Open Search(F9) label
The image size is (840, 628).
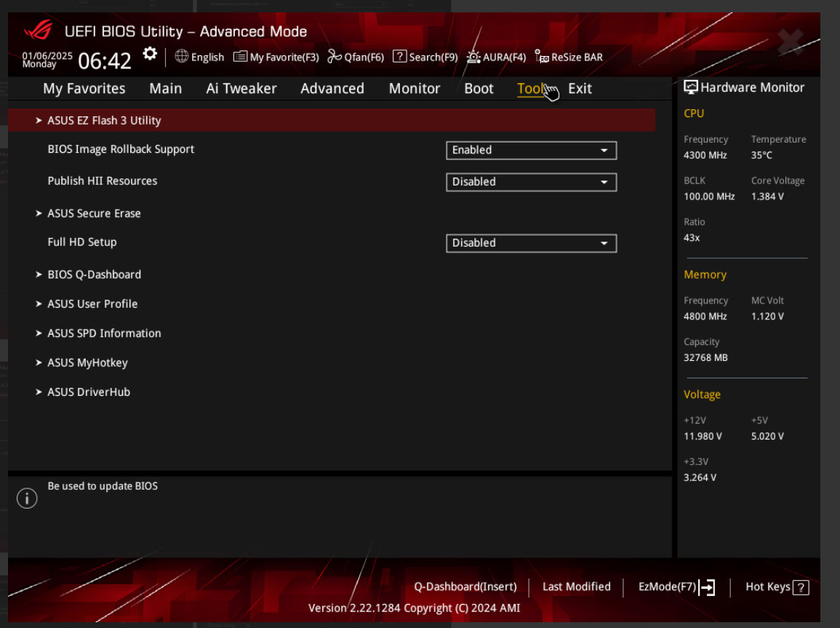(433, 57)
